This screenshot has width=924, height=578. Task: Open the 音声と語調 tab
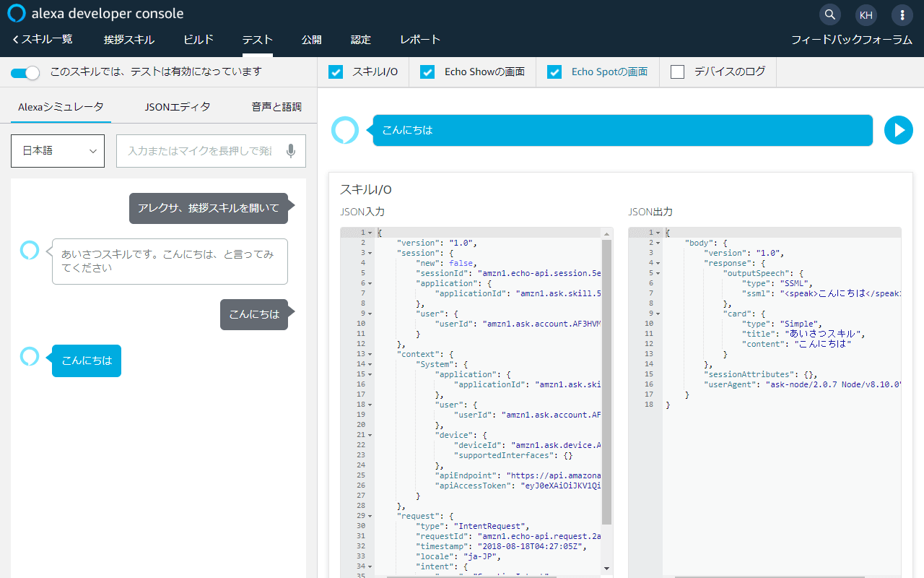pyautogui.click(x=276, y=107)
